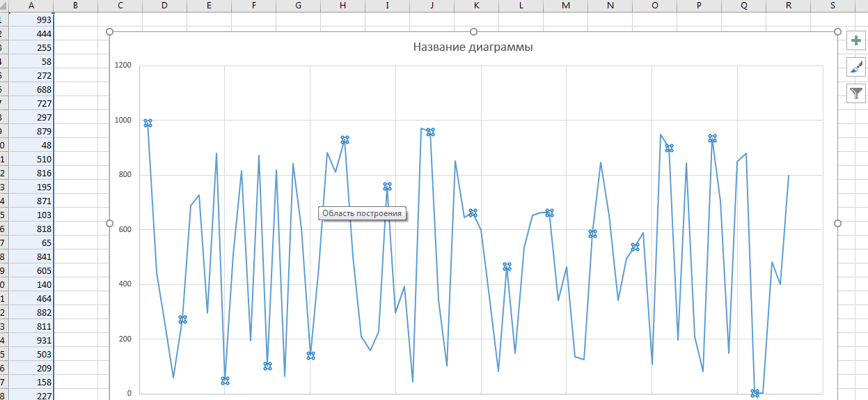Open the Chart Elements plus button
Image resolution: width=868 pixels, height=400 pixels.
click(856, 40)
